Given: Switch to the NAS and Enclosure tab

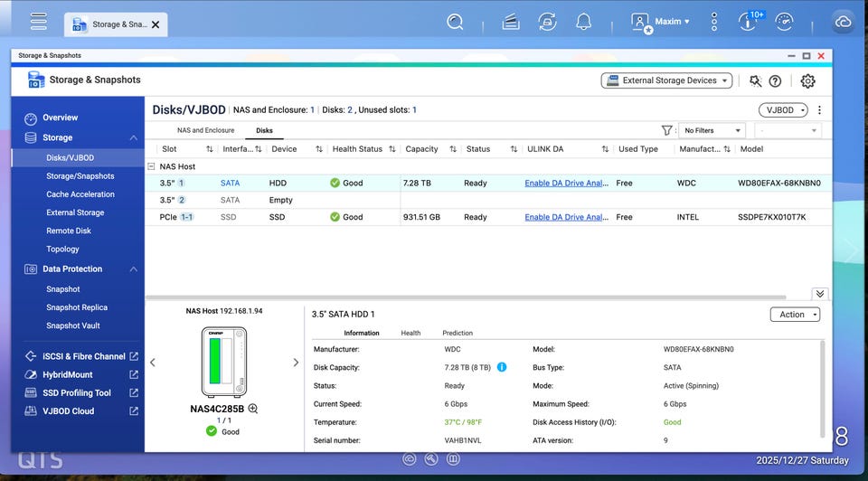Looking at the screenshot, I should (205, 130).
